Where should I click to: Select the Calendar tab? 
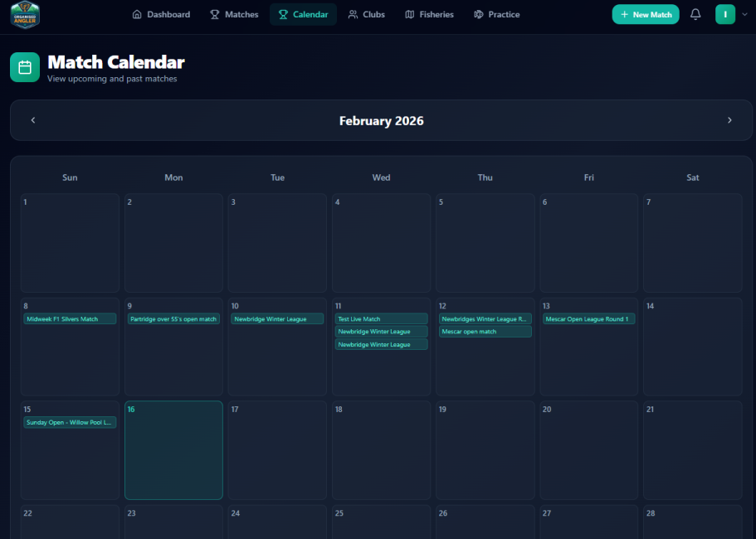(303, 14)
